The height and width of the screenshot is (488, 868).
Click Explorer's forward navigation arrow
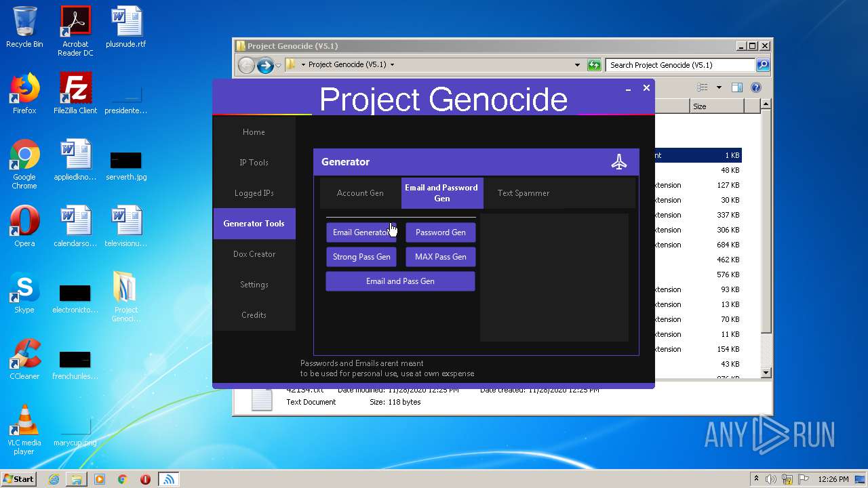point(265,65)
